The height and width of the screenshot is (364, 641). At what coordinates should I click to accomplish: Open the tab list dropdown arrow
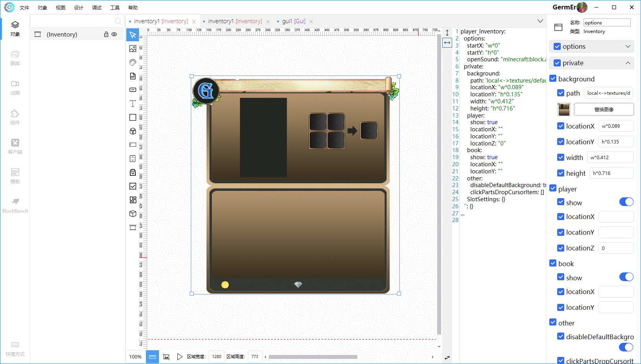click(540, 21)
